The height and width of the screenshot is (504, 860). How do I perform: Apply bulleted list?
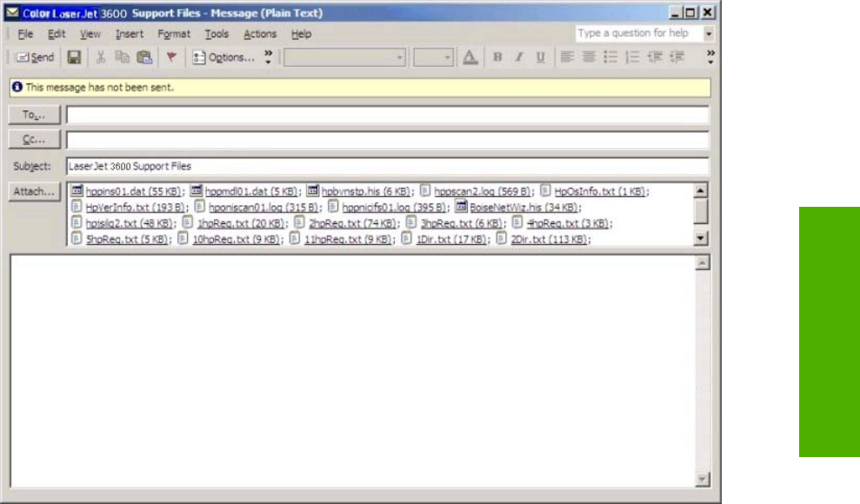click(x=610, y=57)
